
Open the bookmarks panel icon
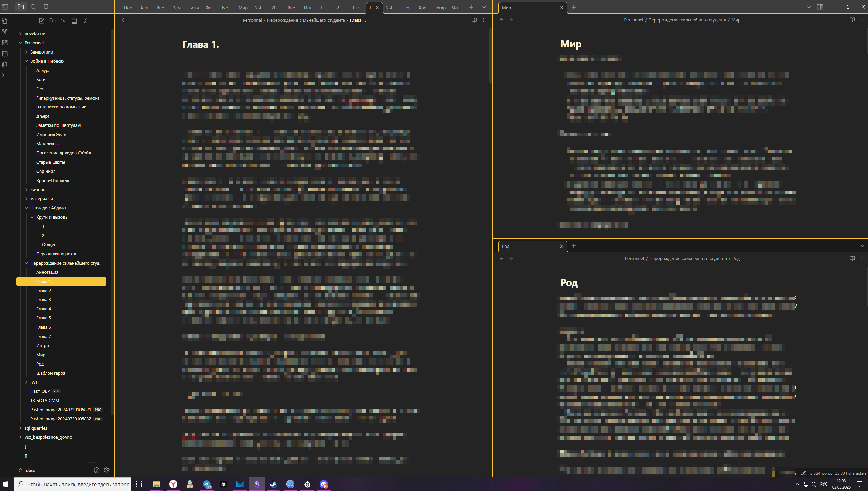(46, 7)
